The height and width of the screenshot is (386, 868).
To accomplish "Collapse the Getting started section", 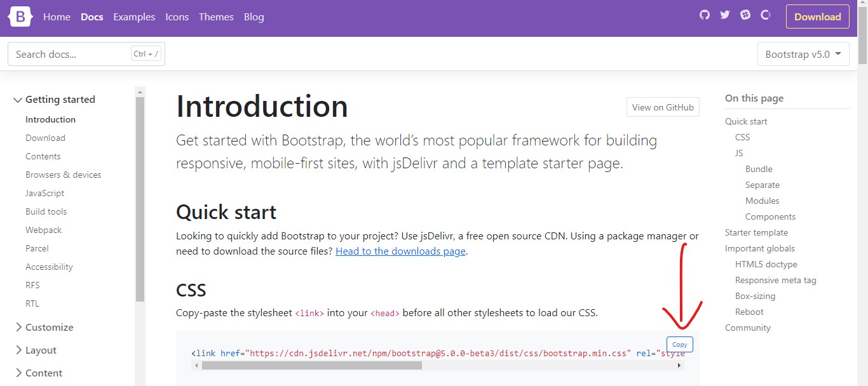I will coord(54,100).
